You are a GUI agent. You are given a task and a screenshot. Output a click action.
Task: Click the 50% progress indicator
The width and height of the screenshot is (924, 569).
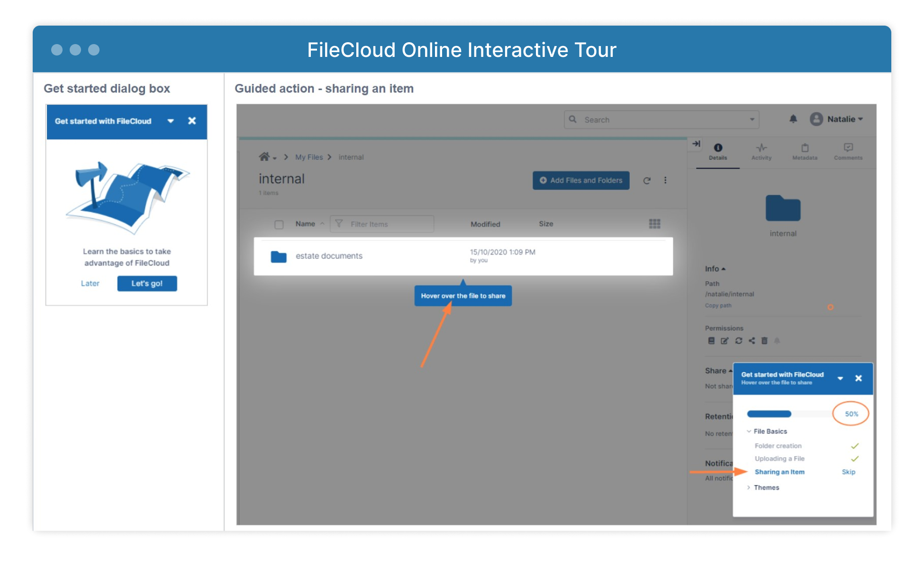(851, 414)
